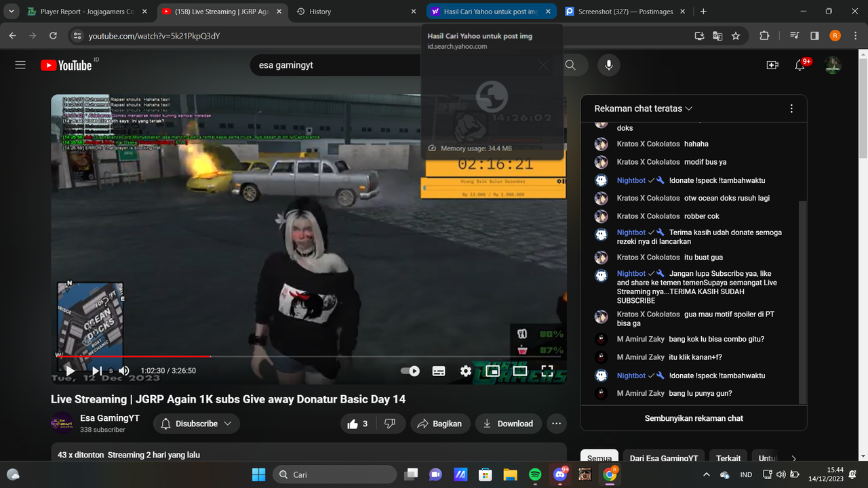Viewport: 868px width, 488px height.
Task: Open the tab search dropdown arrow
Action: click(x=12, y=12)
